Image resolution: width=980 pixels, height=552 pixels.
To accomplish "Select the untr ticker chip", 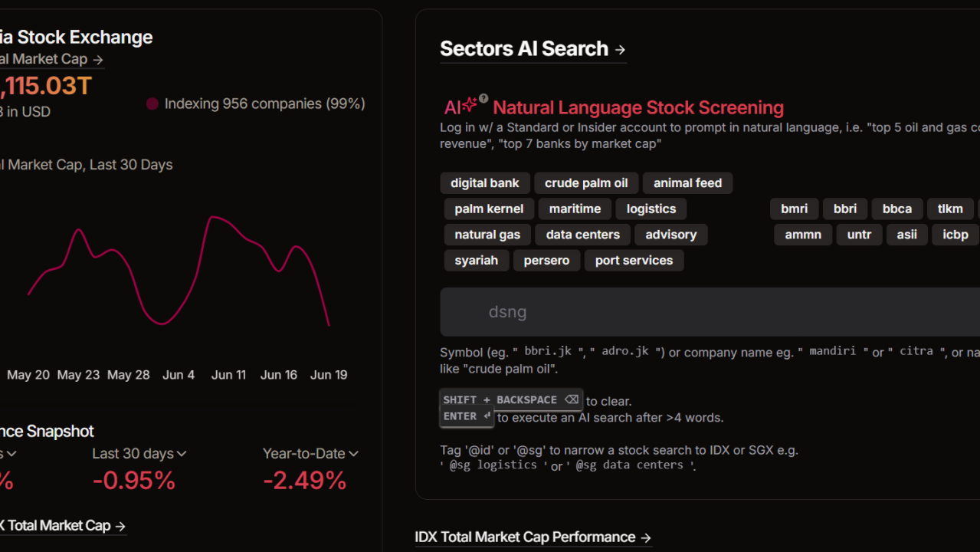I will 859,235.
